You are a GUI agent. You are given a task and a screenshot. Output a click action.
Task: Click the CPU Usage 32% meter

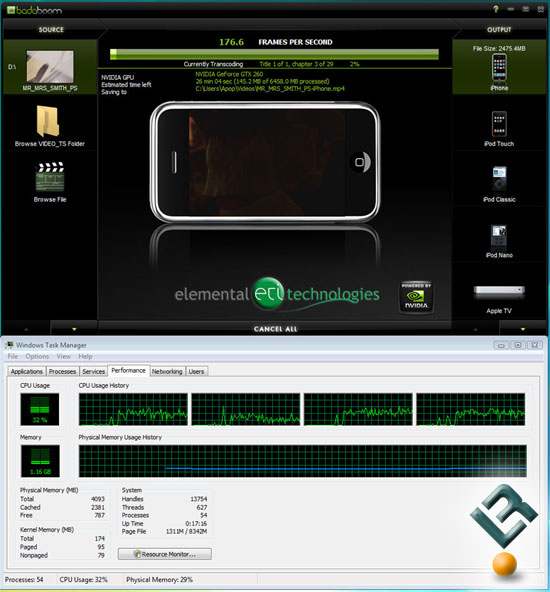[x=40, y=409]
